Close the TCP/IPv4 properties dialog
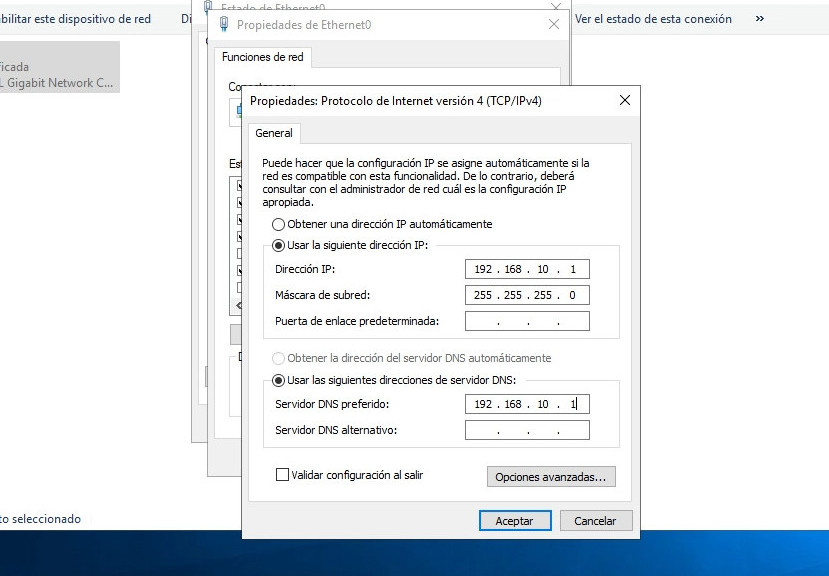 pyautogui.click(x=625, y=100)
